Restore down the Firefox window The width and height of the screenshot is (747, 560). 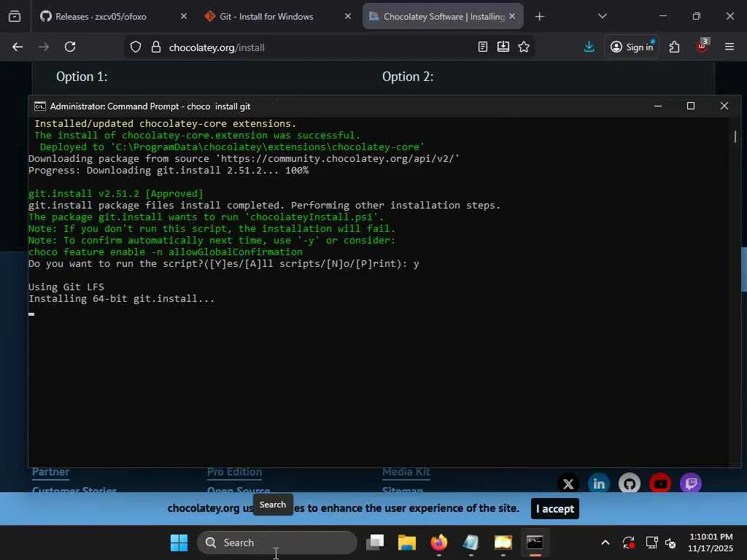pyautogui.click(x=697, y=16)
